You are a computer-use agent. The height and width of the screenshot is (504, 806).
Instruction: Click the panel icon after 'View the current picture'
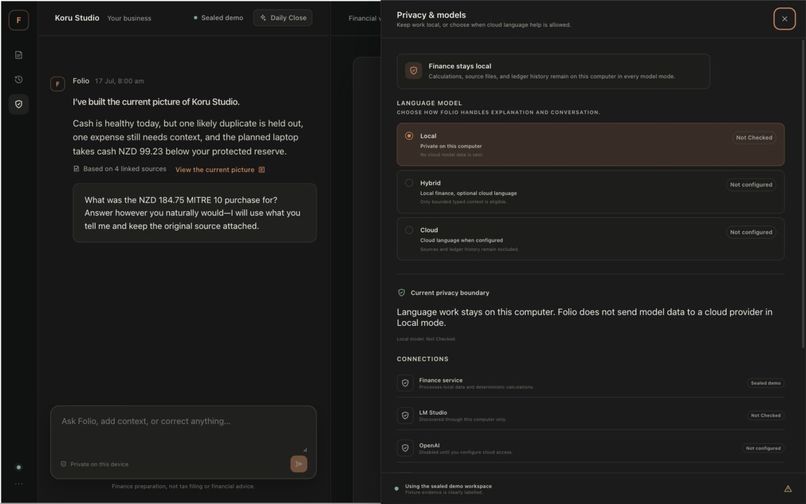point(262,170)
